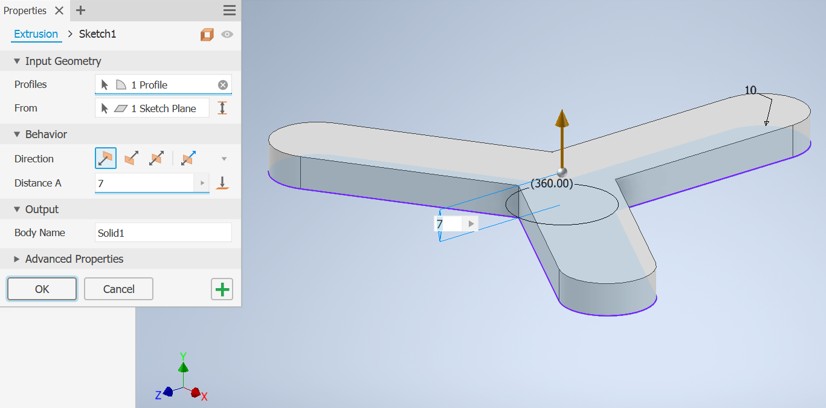The width and height of the screenshot is (826, 408).
Task: Choose the Symmetric direction option
Action: coord(156,158)
